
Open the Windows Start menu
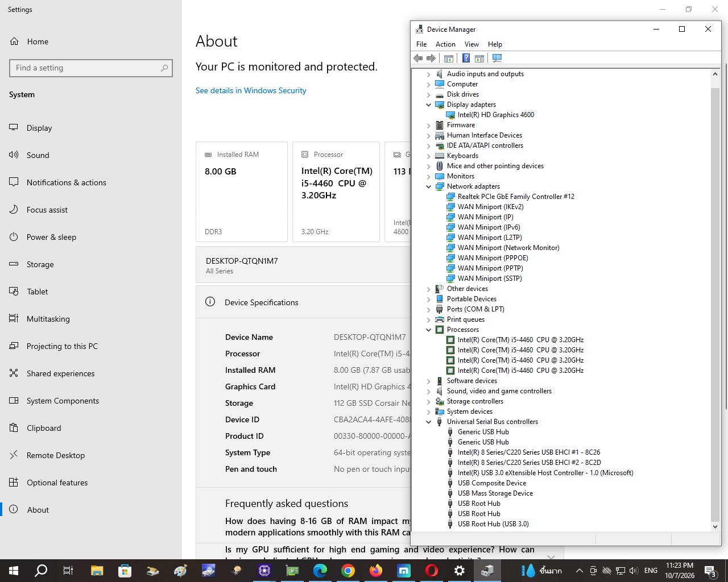14,571
